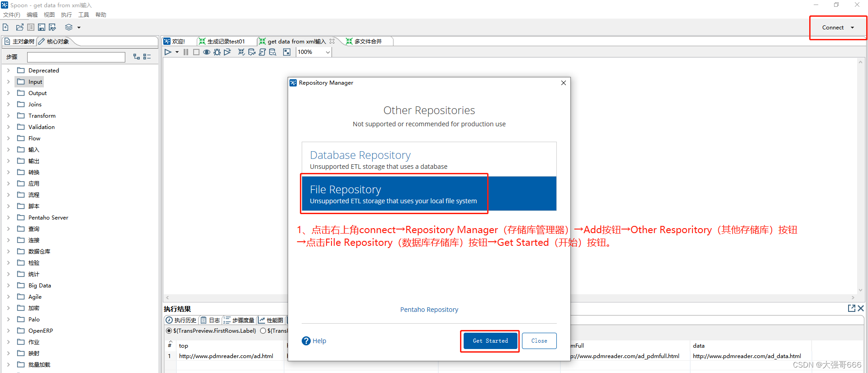Open the Connect dropdown
The width and height of the screenshot is (868, 373).
838,28
